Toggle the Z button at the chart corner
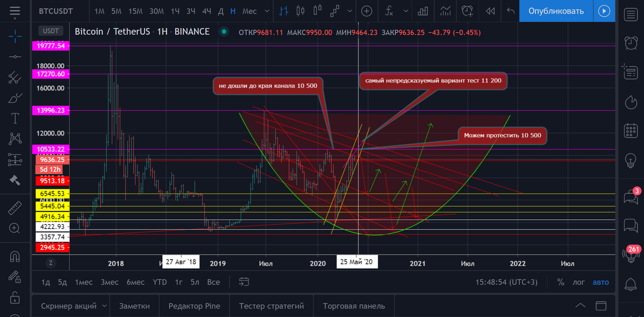The image size is (644, 317). point(50,263)
